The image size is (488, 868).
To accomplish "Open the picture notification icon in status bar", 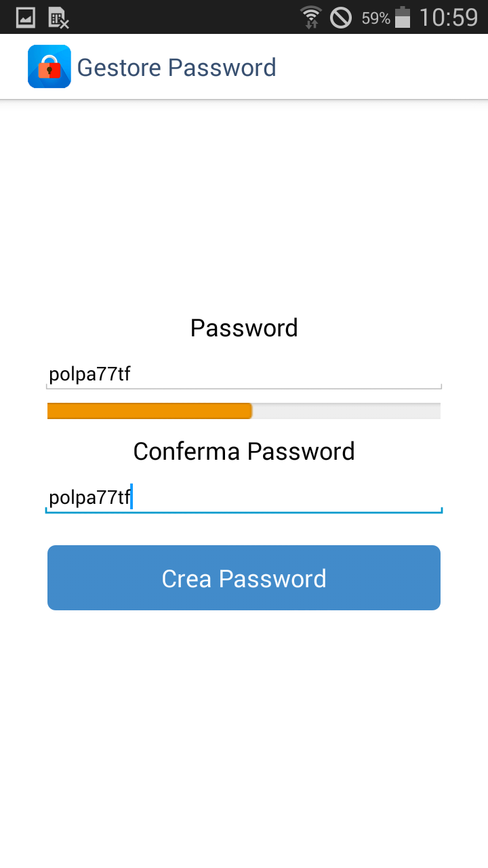I will click(26, 17).
